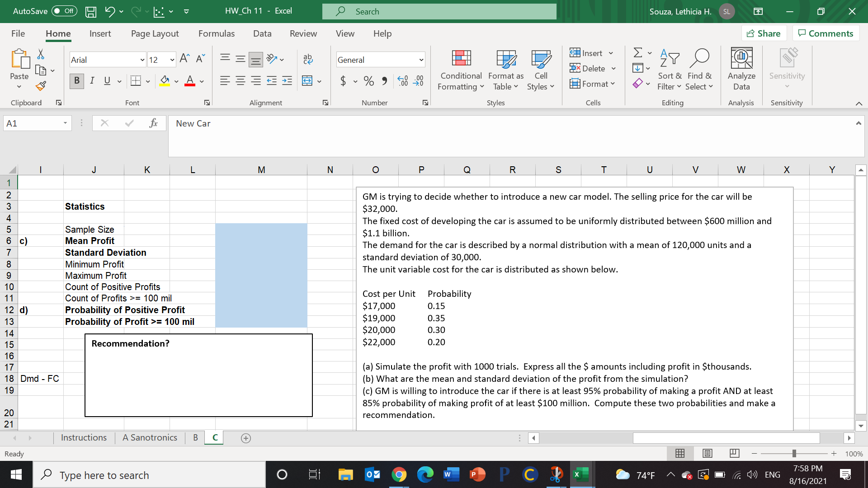The image size is (868, 488).
Task: Open the Number Format dropdown showing General
Action: pos(380,59)
